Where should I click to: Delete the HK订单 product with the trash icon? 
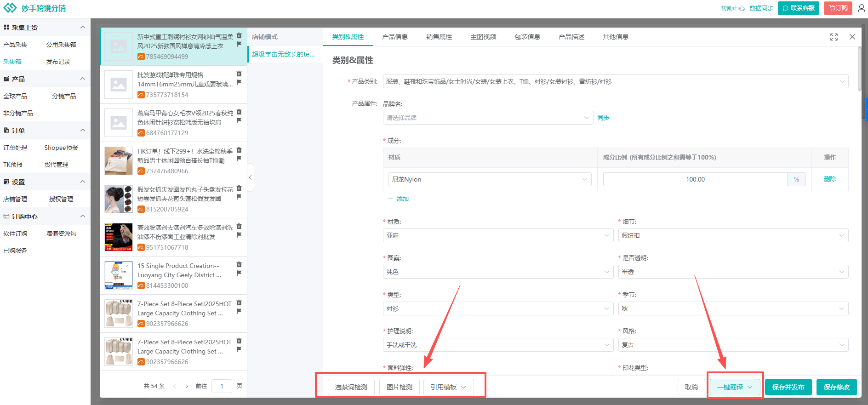(x=239, y=150)
